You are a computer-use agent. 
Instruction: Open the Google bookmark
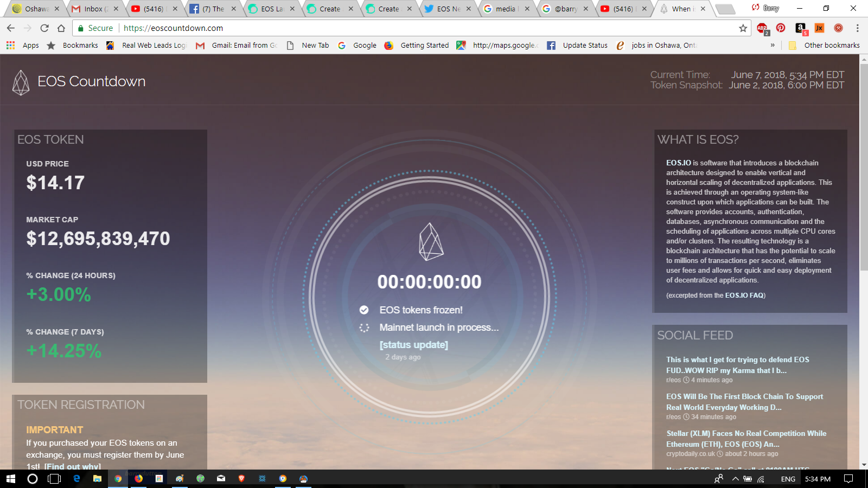coord(357,46)
